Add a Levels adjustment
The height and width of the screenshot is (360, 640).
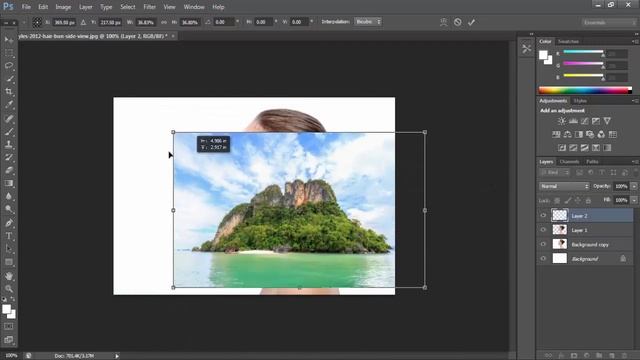[x=573, y=121]
